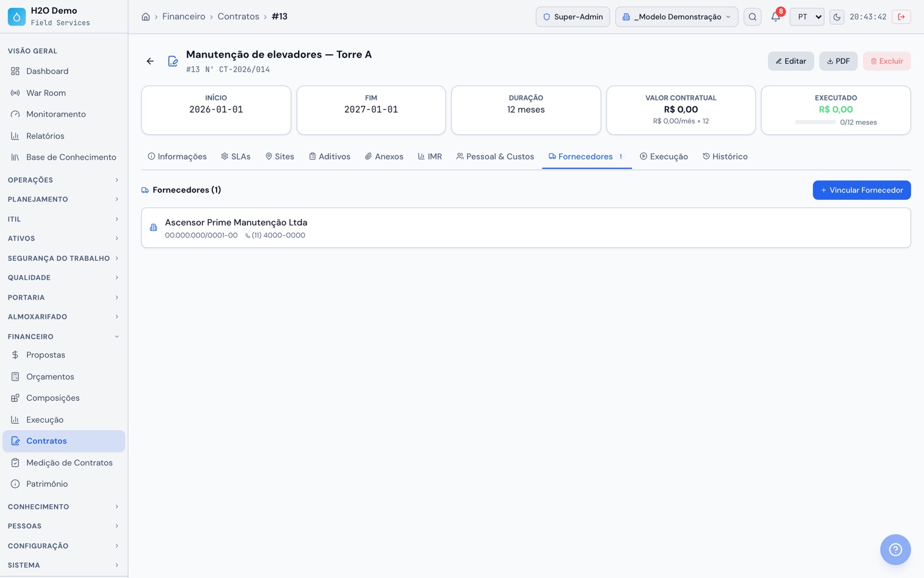Image resolution: width=924 pixels, height=578 pixels.
Task: Click the Editar button
Action: [791, 61]
